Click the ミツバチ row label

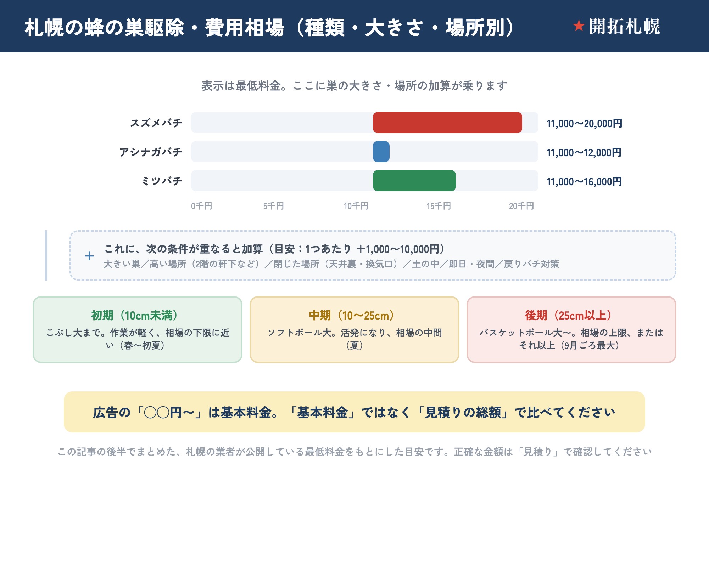[x=162, y=181]
